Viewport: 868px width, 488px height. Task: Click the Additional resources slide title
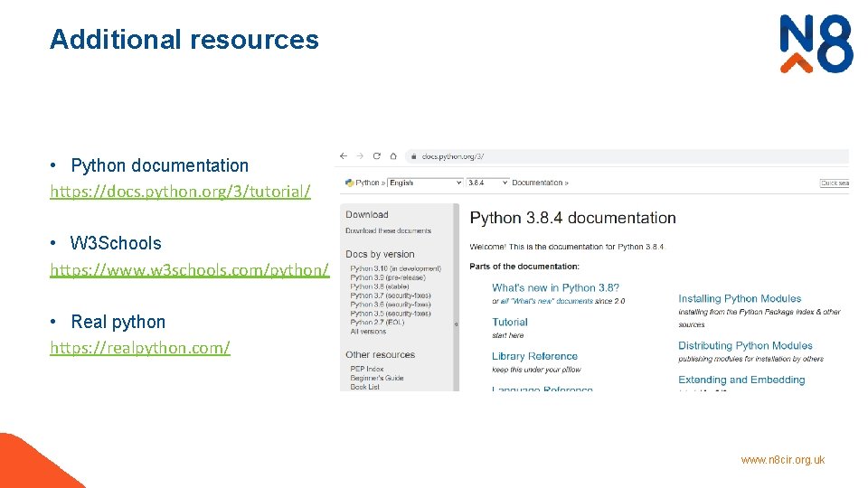(184, 40)
